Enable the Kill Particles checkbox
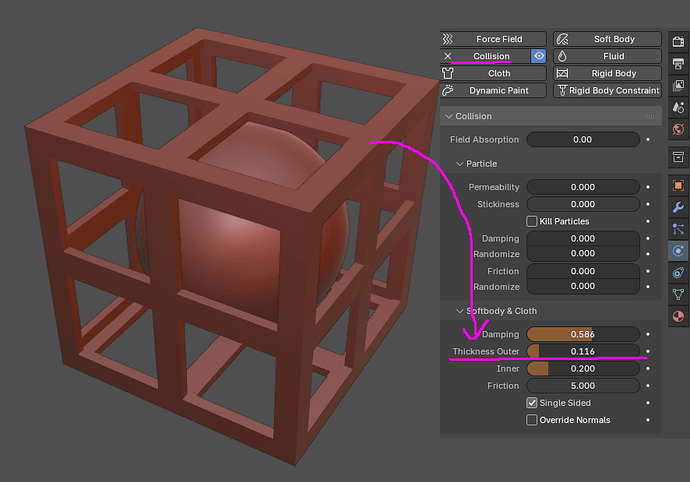The height and width of the screenshot is (482, 690). (532, 221)
